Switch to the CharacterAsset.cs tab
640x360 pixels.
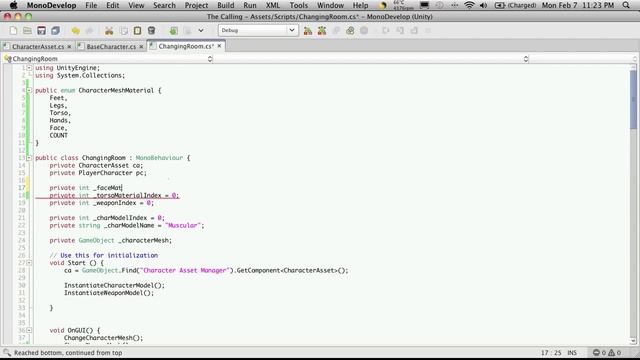click(x=38, y=47)
